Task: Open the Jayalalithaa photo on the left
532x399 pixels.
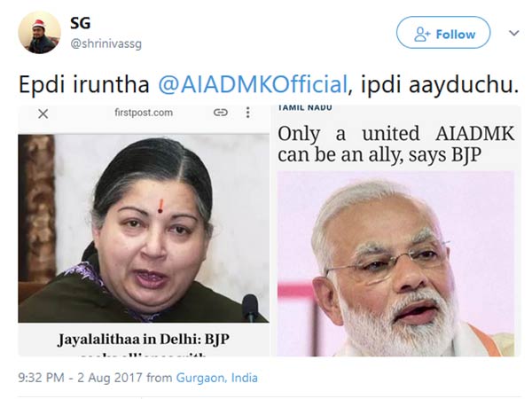Action: [144, 229]
